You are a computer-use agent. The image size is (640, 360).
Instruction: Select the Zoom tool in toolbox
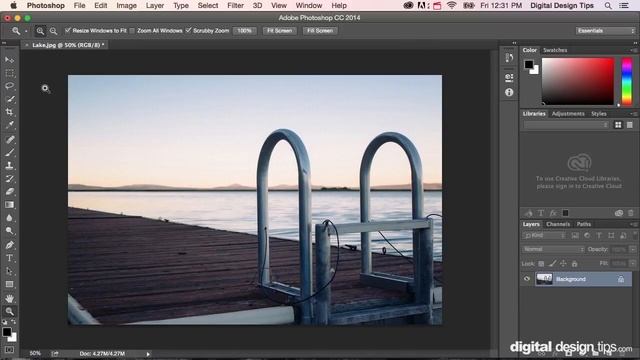pos(9,311)
